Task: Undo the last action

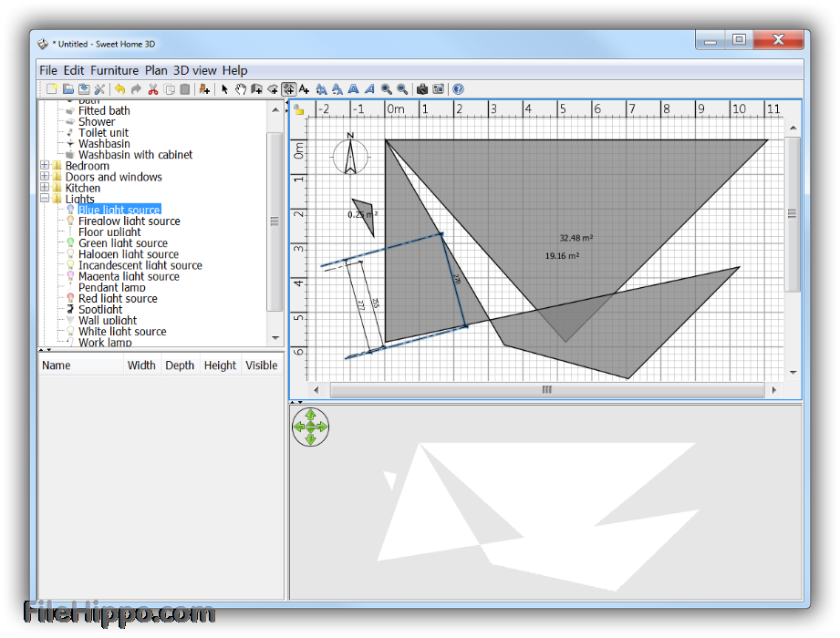Action: click(x=120, y=89)
